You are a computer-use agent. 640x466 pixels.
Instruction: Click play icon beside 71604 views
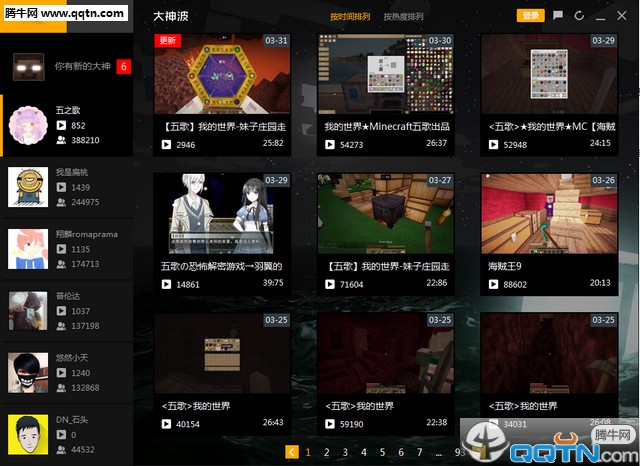(x=330, y=284)
